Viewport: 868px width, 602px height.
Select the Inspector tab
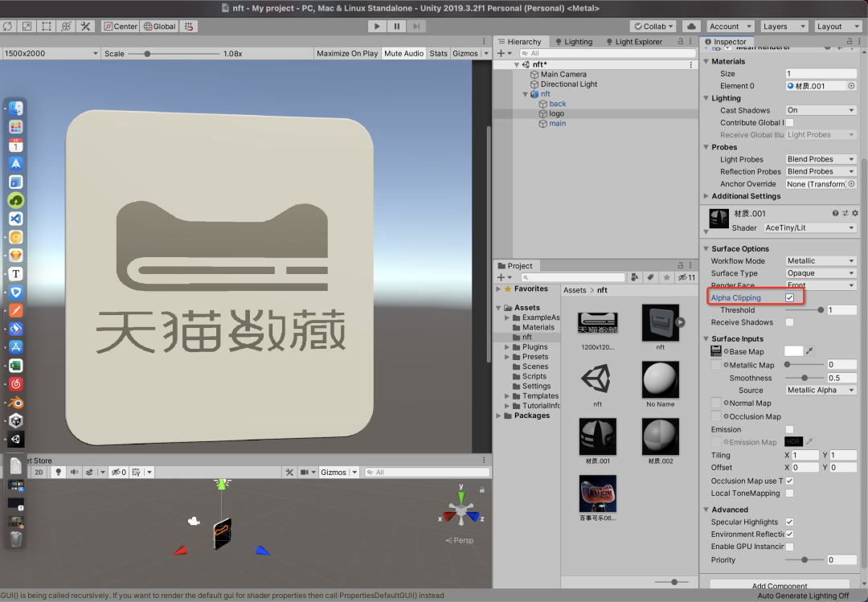click(726, 42)
